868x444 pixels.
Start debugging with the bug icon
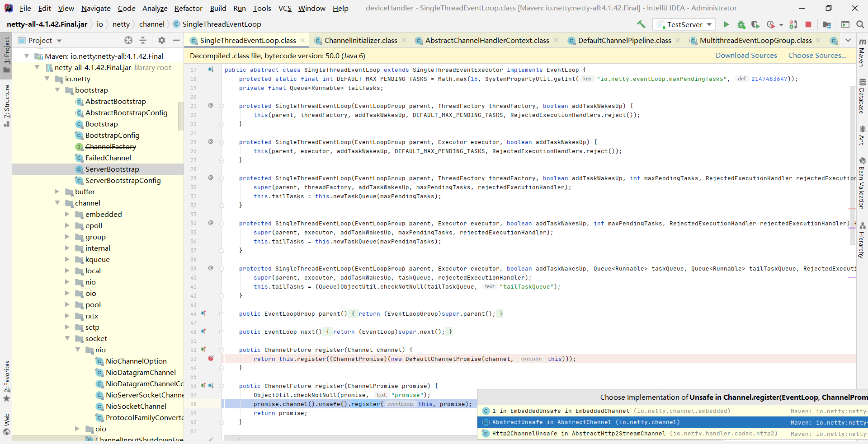pyautogui.click(x=741, y=24)
